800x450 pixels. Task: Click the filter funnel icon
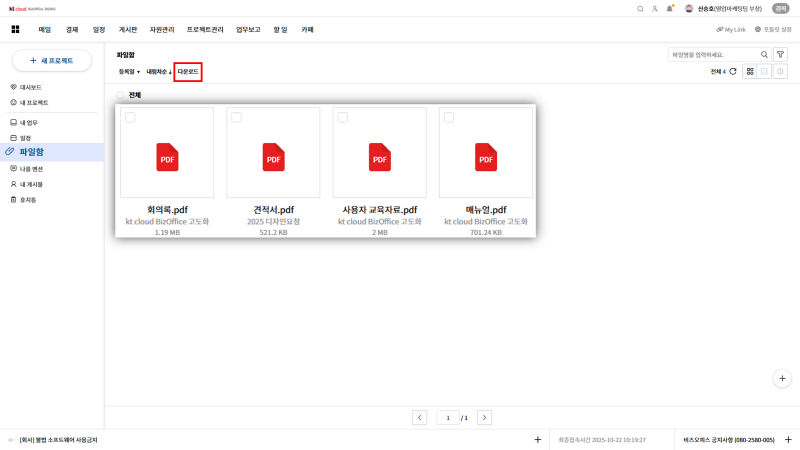coord(780,54)
